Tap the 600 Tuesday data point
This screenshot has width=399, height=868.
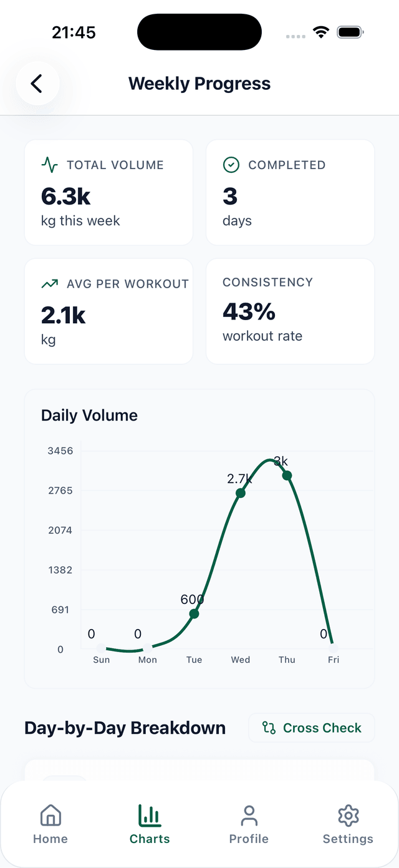point(194,613)
